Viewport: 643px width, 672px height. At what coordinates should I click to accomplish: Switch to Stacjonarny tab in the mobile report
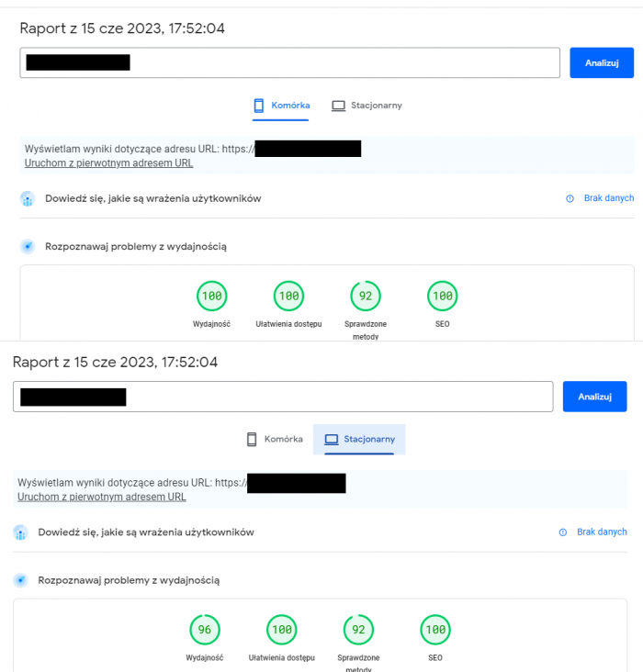coord(367,106)
